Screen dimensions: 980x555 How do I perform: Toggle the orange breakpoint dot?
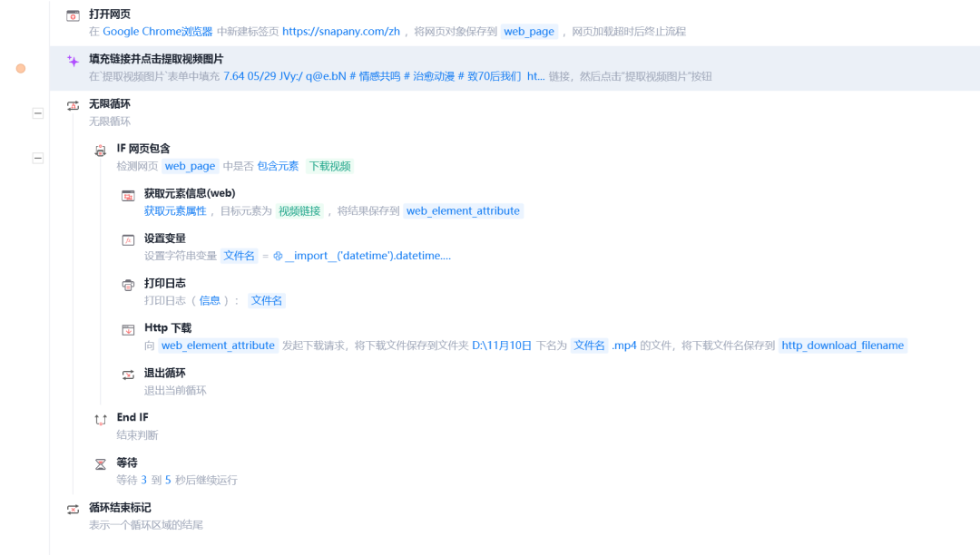pyautogui.click(x=21, y=69)
